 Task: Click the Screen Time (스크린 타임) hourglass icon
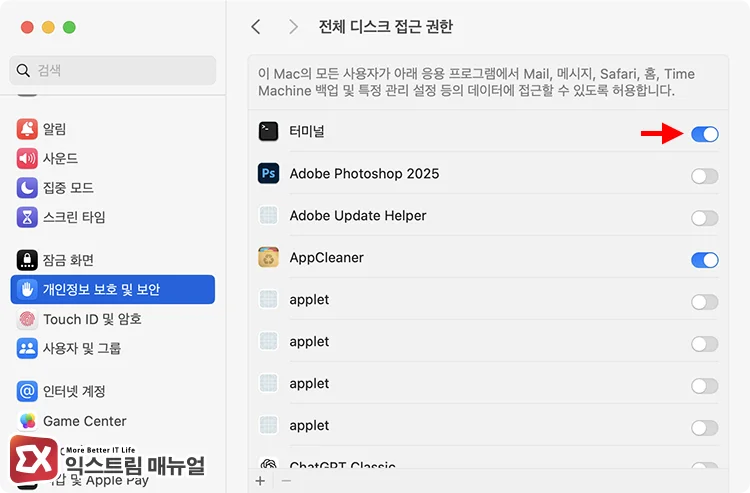click(27, 217)
